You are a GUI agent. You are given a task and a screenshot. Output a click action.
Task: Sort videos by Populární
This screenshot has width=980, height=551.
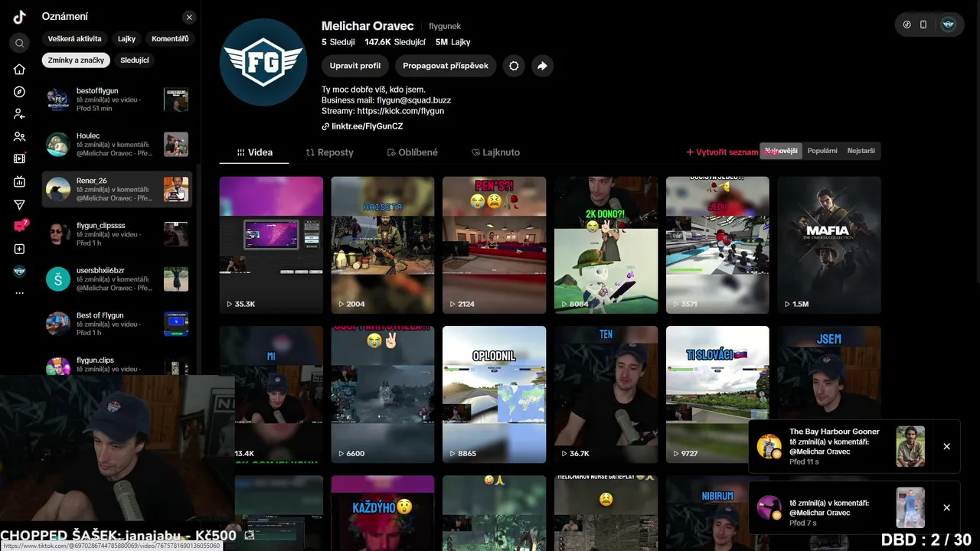(822, 151)
